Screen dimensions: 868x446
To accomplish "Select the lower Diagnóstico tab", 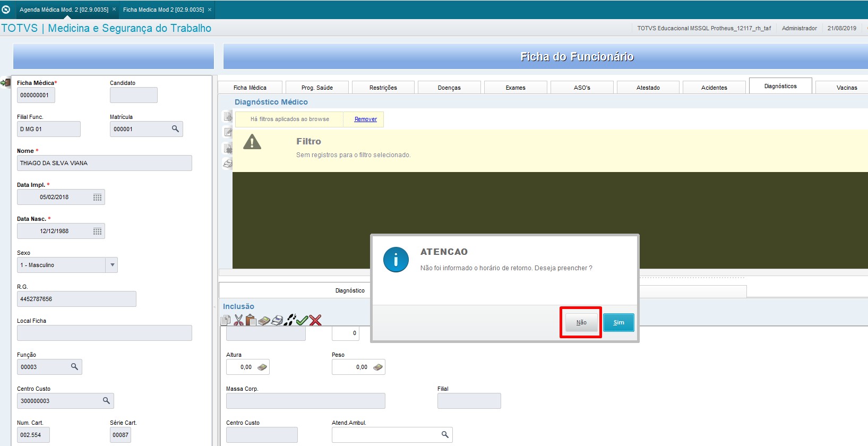I will (349, 290).
